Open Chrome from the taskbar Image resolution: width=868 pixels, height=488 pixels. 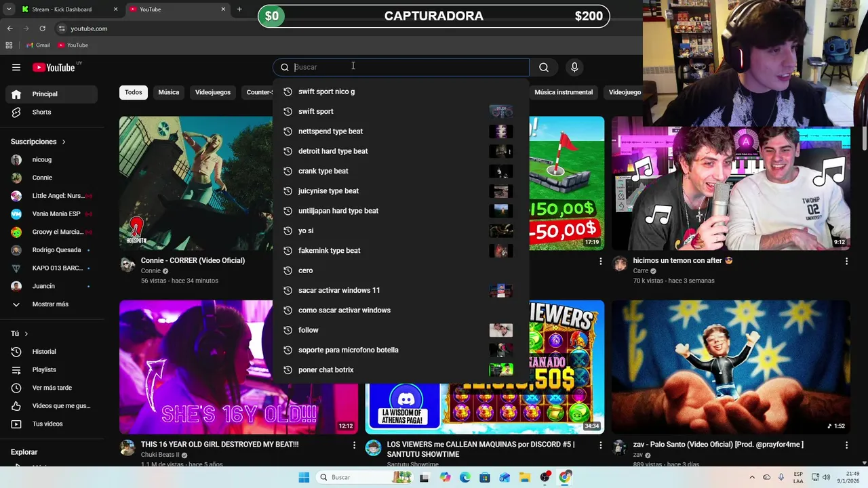tap(565, 477)
